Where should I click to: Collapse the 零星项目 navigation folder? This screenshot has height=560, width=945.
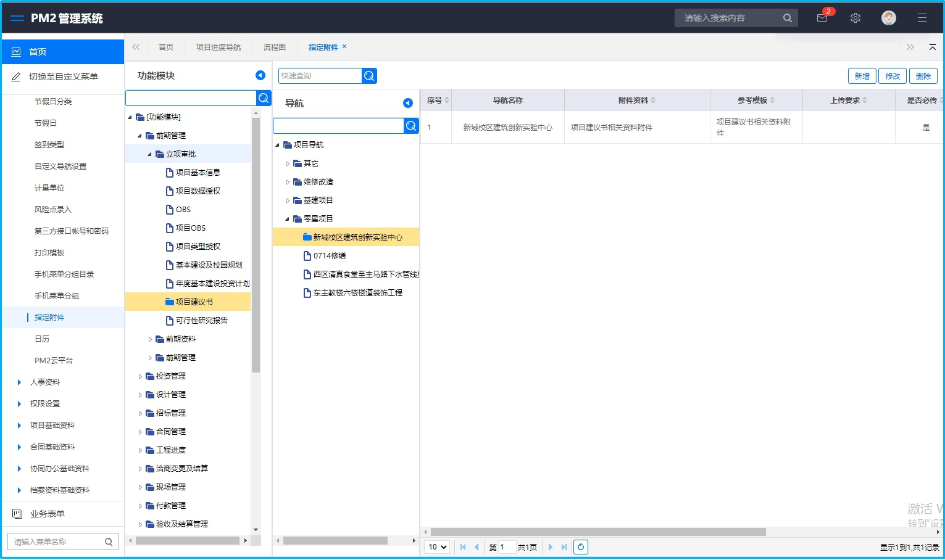[x=288, y=219]
